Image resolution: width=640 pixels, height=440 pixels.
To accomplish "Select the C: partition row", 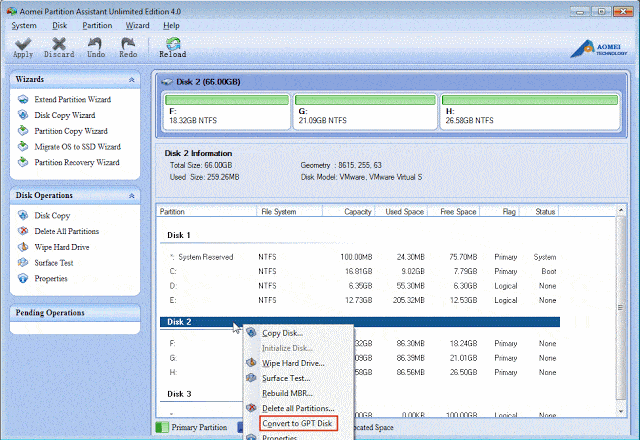I will 360,271.
